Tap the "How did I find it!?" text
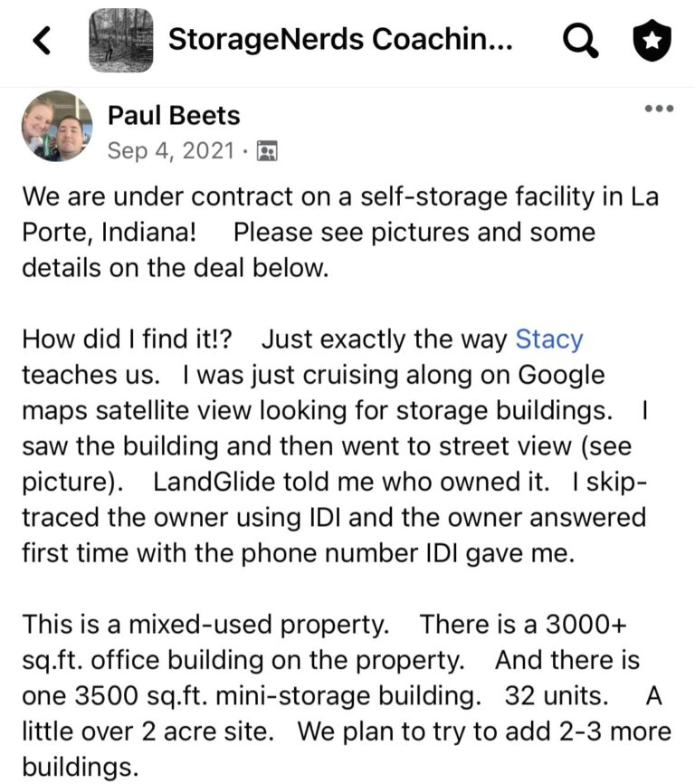 tap(128, 339)
